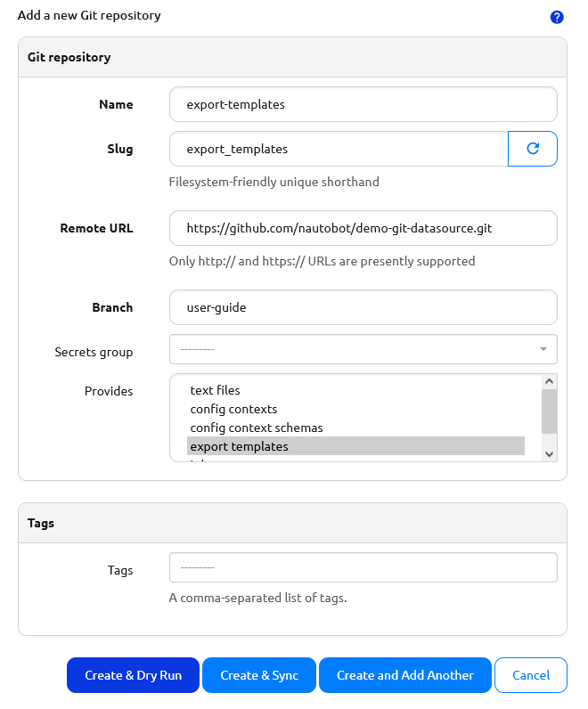Click the Create & Dry Run button
The width and height of the screenshot is (588, 709).
click(133, 675)
